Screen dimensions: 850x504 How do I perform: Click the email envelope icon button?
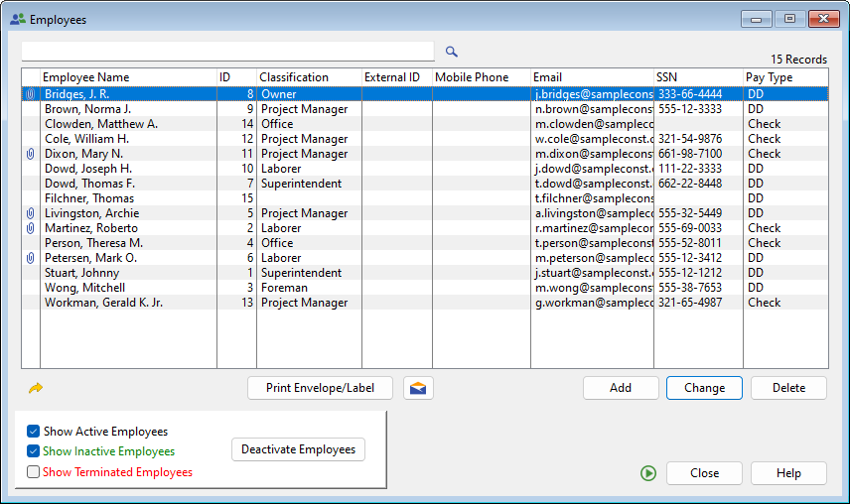pos(419,388)
